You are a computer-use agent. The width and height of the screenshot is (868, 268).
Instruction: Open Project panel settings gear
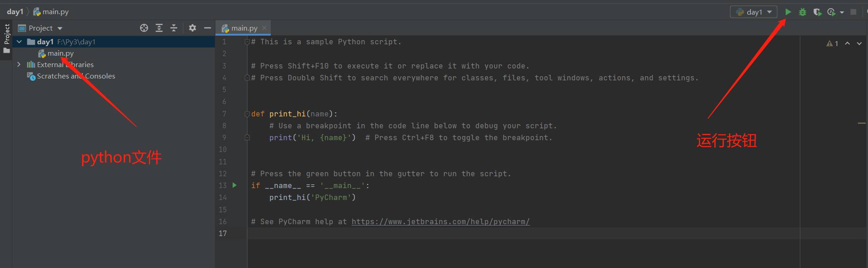pyautogui.click(x=193, y=28)
